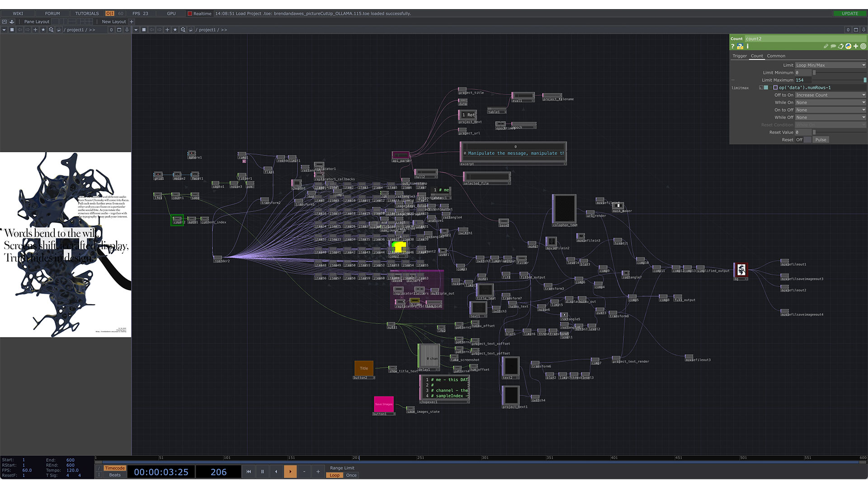868x488 pixels.
Task: Adjust the Limit Maximum slider
Action: pos(839,80)
